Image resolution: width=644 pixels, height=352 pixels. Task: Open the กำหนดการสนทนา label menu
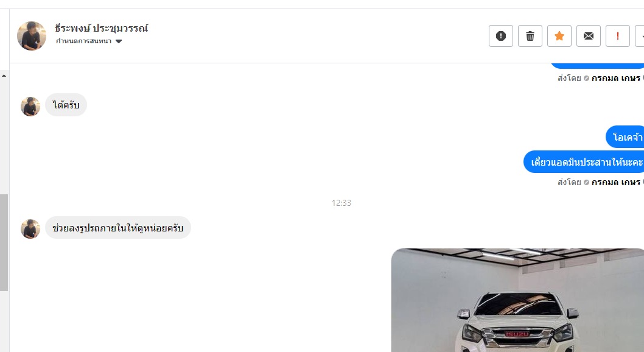point(83,41)
